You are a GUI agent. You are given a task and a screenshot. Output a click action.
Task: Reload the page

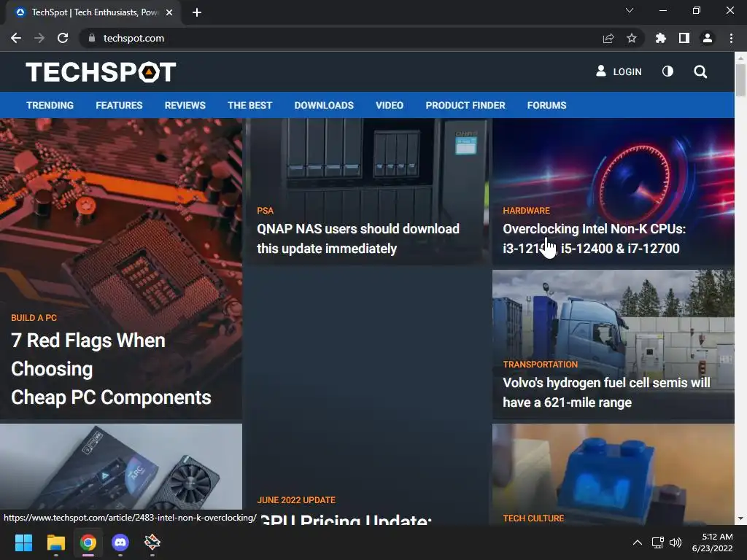click(x=63, y=38)
